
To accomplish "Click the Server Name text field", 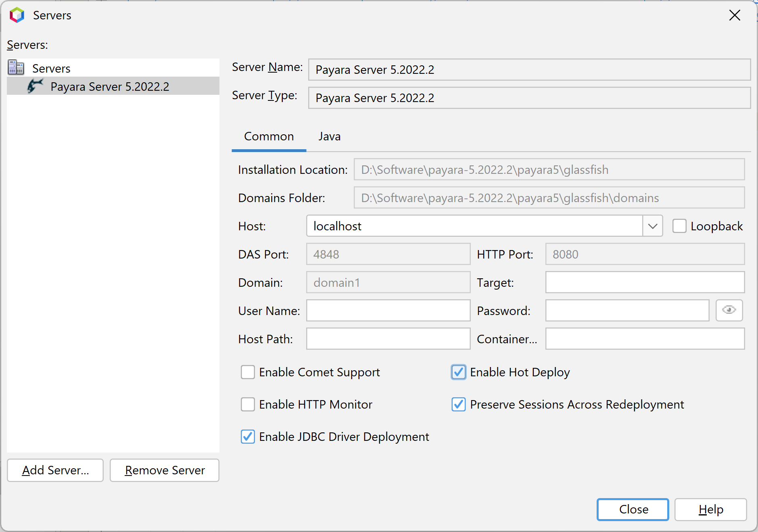I will pos(529,70).
